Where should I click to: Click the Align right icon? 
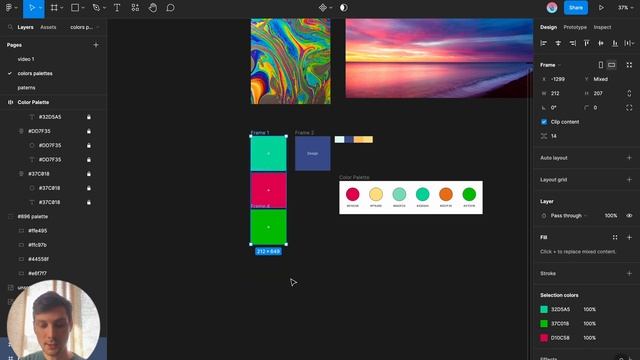[x=572, y=43]
